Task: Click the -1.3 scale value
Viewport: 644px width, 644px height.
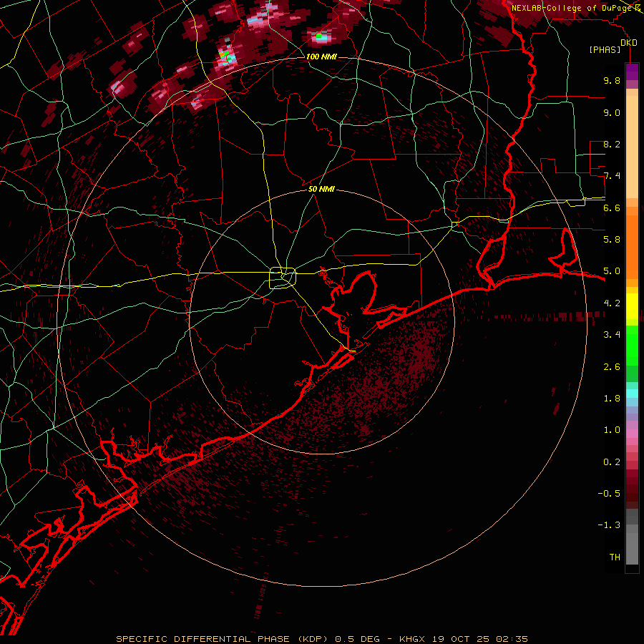Action: pyautogui.click(x=609, y=525)
